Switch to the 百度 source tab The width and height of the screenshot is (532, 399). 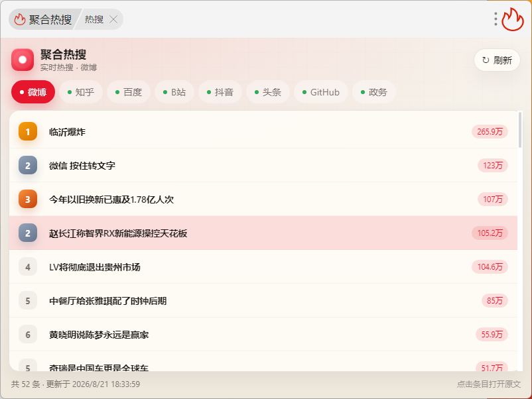129,92
